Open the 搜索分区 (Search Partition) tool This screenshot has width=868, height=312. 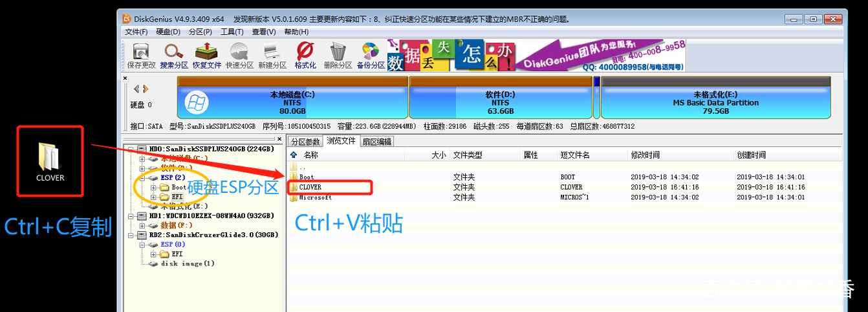point(173,56)
